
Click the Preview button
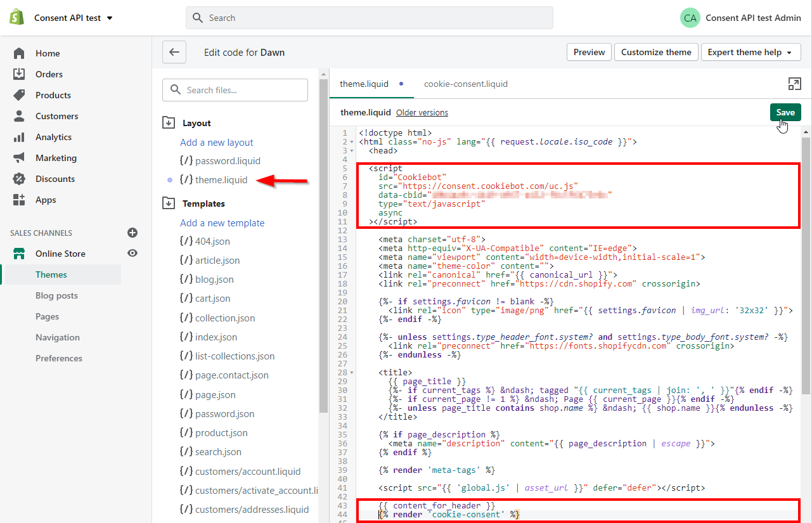click(x=589, y=52)
